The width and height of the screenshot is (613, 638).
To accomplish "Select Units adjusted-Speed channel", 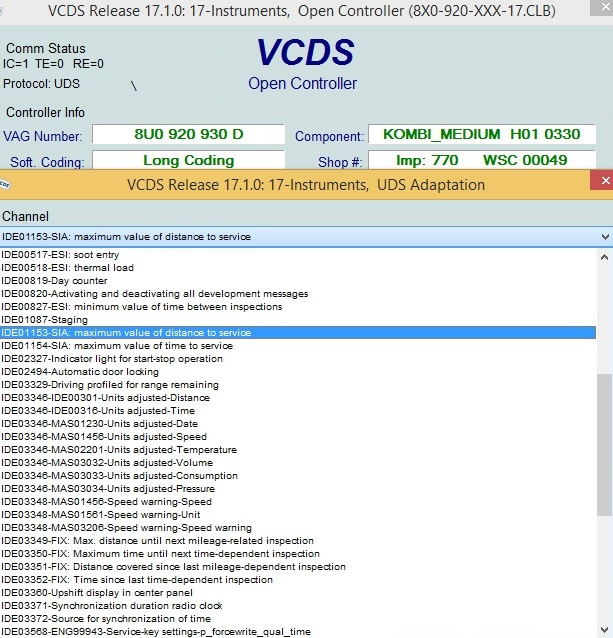I will click(298, 437).
